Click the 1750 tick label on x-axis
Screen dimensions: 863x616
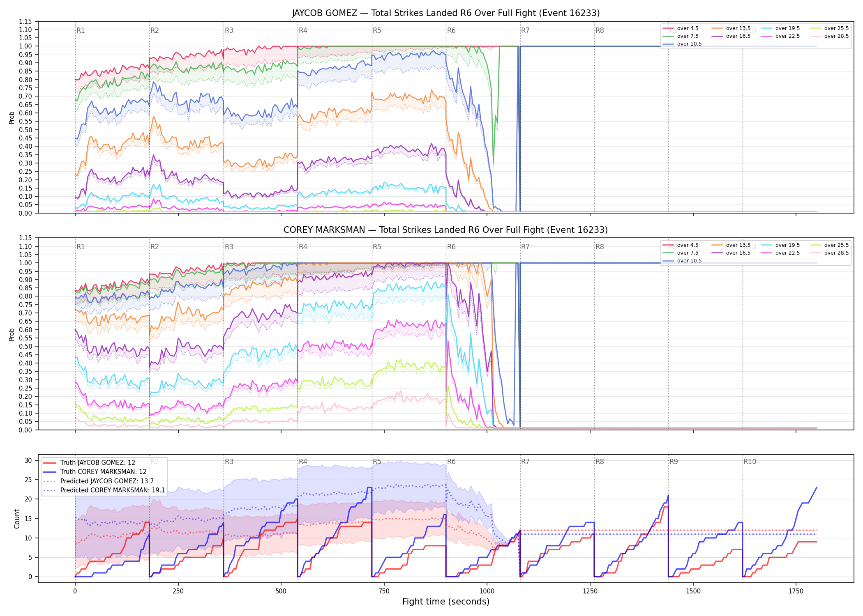tap(796, 591)
